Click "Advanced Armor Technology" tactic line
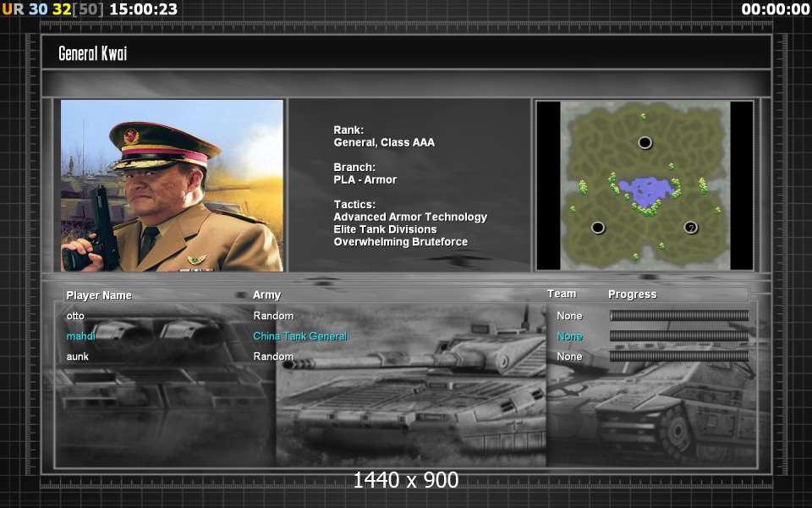The width and height of the screenshot is (812, 508). (x=410, y=218)
